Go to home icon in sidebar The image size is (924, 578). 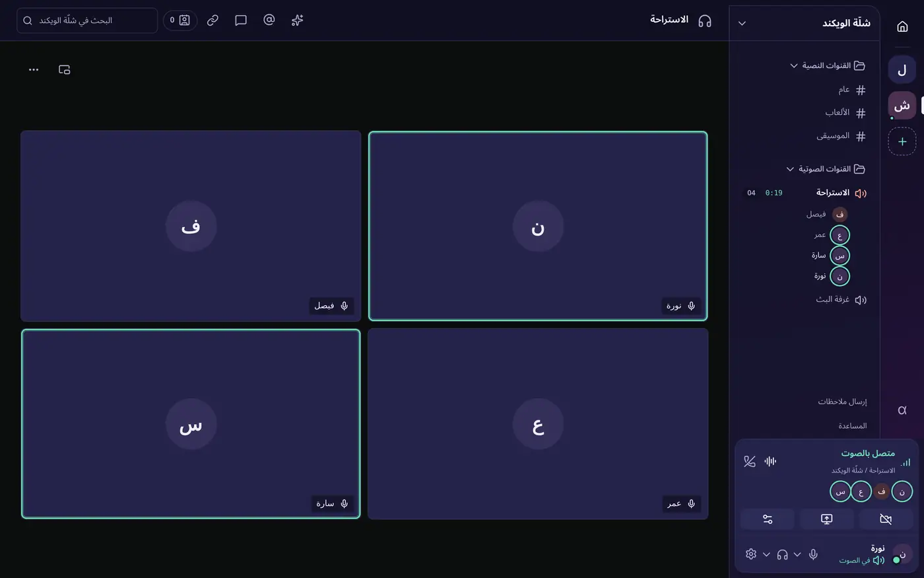click(902, 26)
